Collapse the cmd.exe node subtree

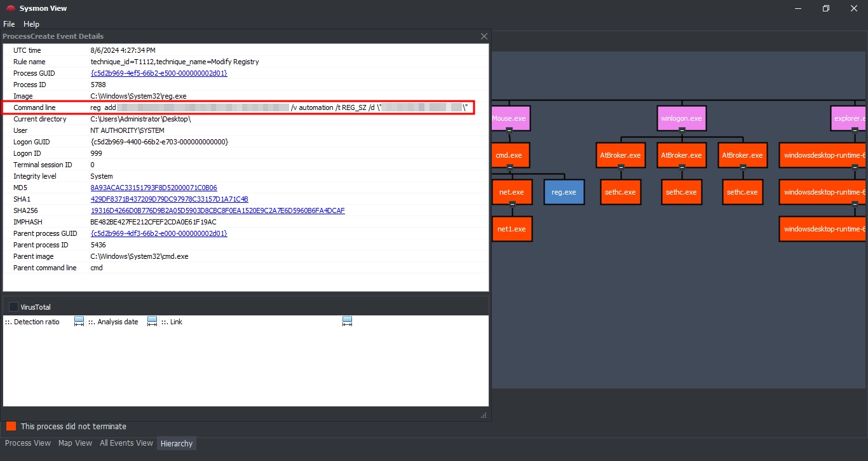point(509,167)
